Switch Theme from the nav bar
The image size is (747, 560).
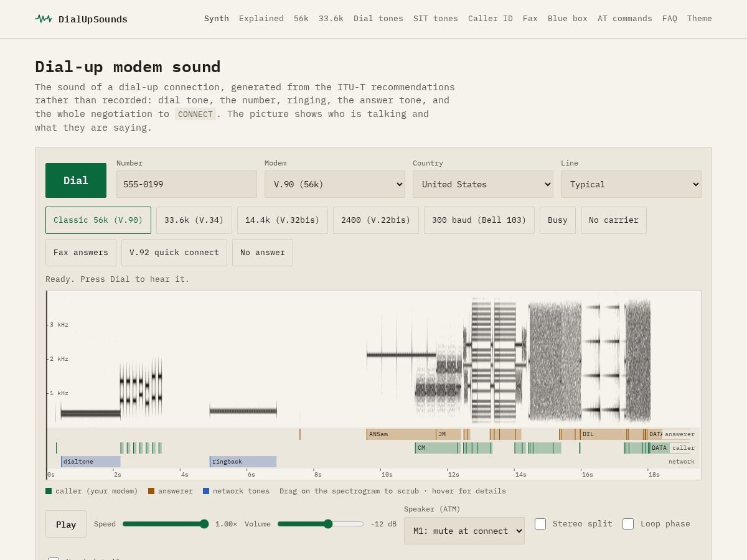pyautogui.click(x=700, y=19)
